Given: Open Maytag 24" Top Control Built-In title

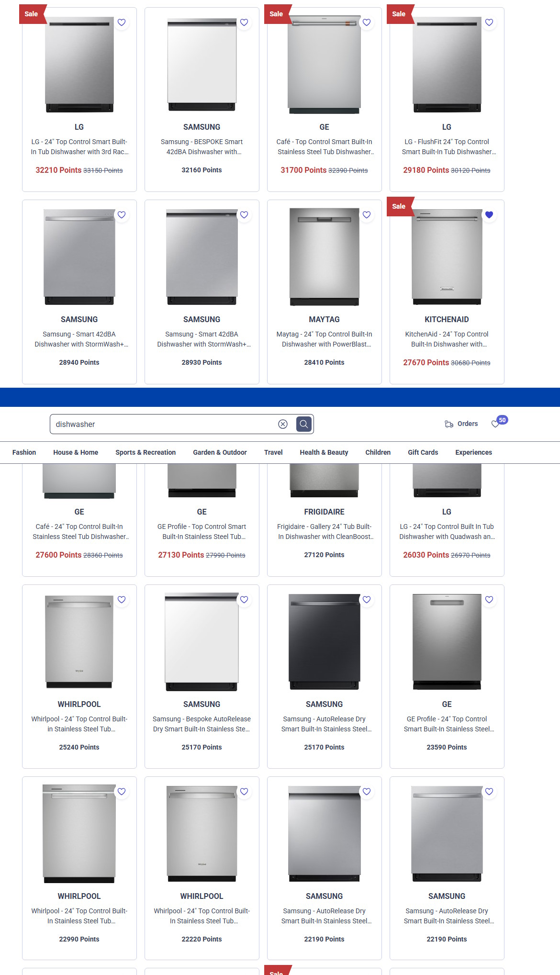Looking at the screenshot, I should pyautogui.click(x=325, y=339).
